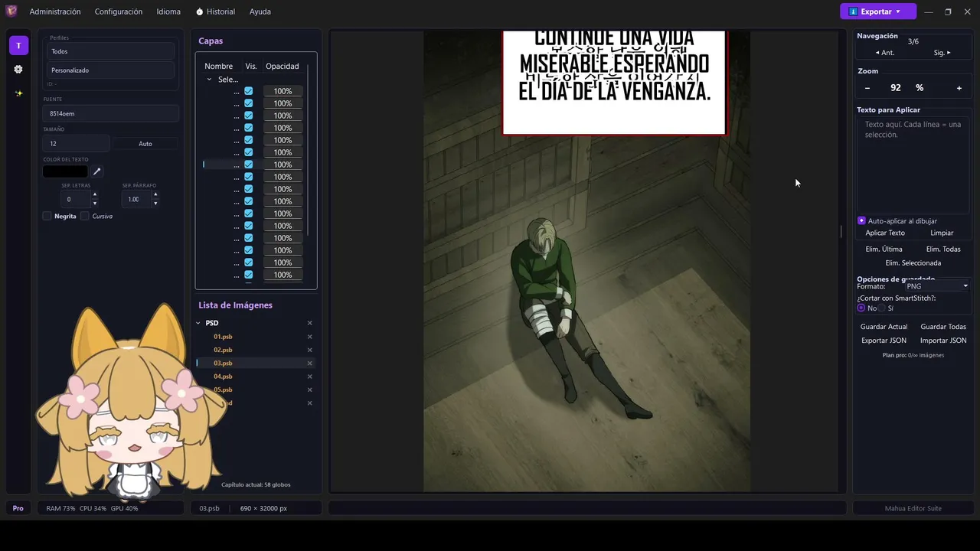Select the purple T text tool
This screenshot has height=551, width=980.
click(x=19, y=46)
